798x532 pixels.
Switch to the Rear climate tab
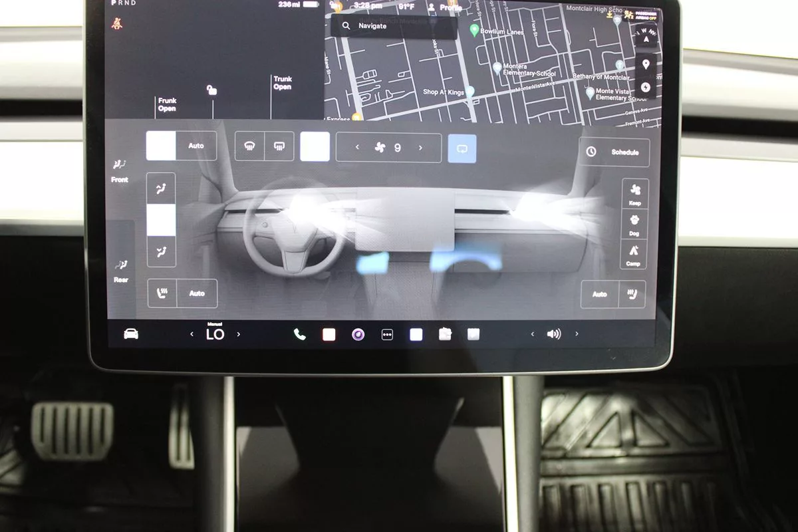pos(120,270)
